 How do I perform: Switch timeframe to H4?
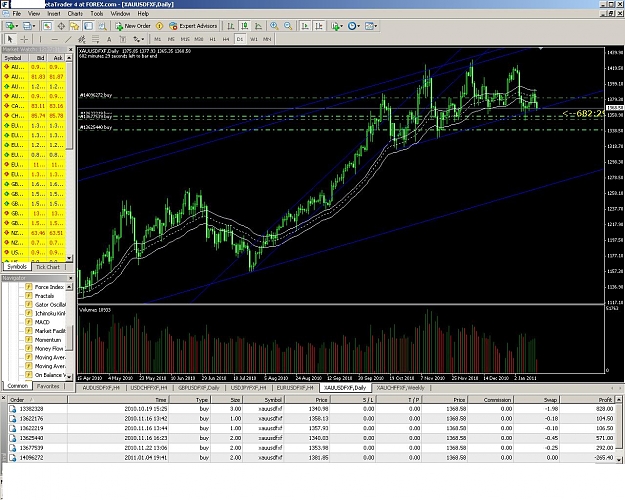tap(226, 39)
